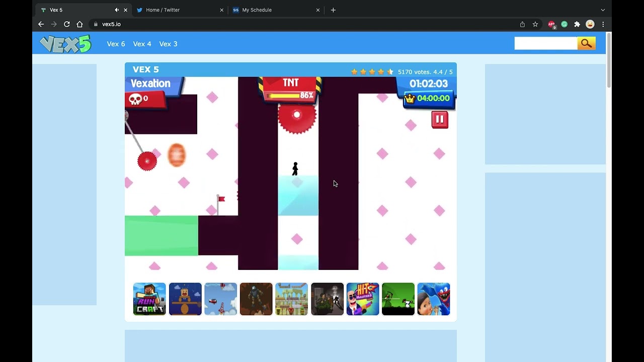Click the Vexation level label
This screenshot has width=644, height=362.
tap(150, 83)
